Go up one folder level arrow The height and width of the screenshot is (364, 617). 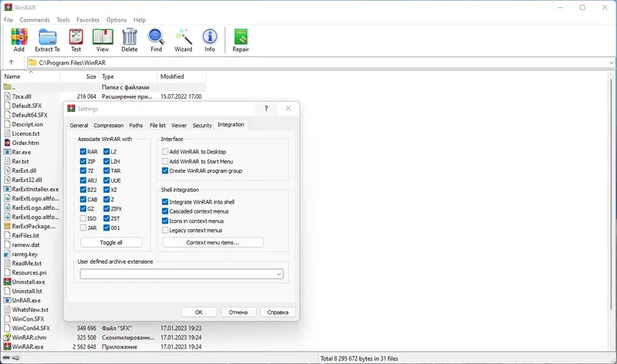click(11, 62)
